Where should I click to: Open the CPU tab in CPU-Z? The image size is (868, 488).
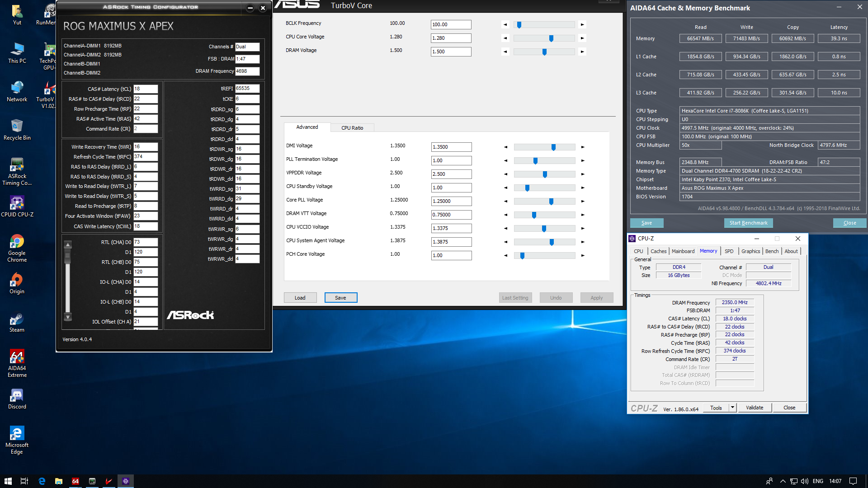[638, 251]
